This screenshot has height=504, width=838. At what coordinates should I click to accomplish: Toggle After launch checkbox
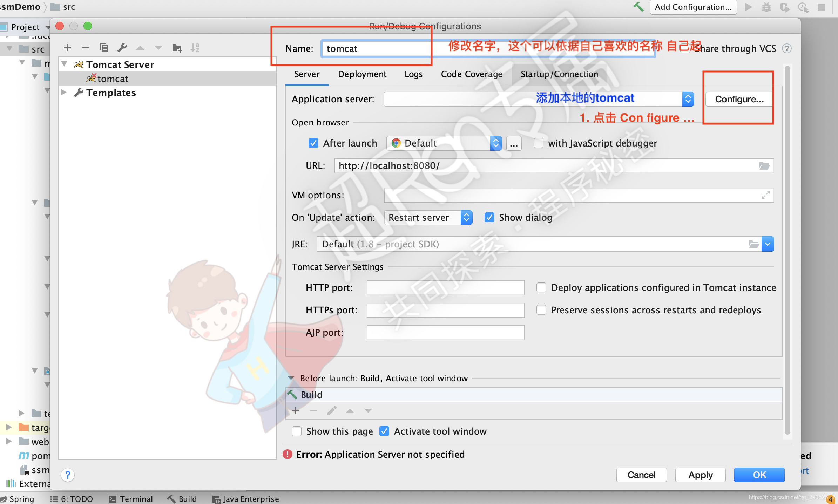313,143
